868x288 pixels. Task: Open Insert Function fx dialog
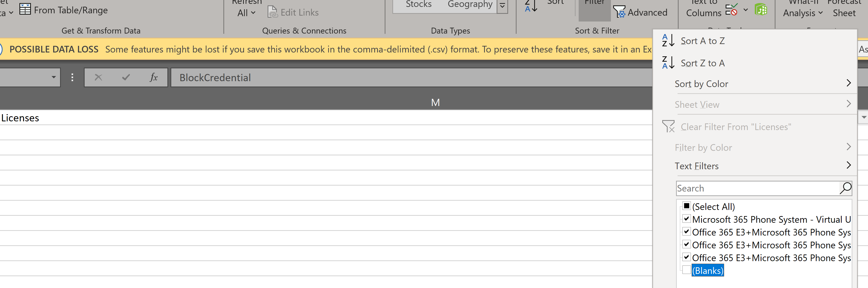(154, 77)
